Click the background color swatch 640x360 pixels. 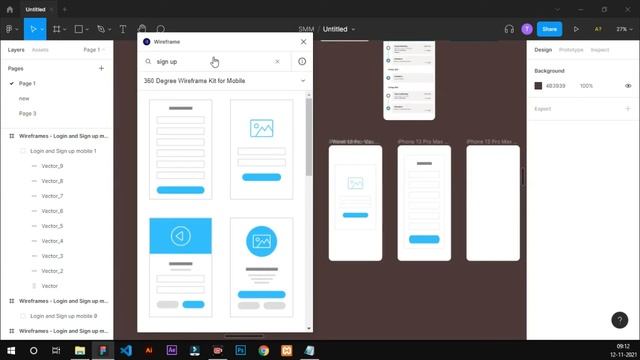click(538, 86)
